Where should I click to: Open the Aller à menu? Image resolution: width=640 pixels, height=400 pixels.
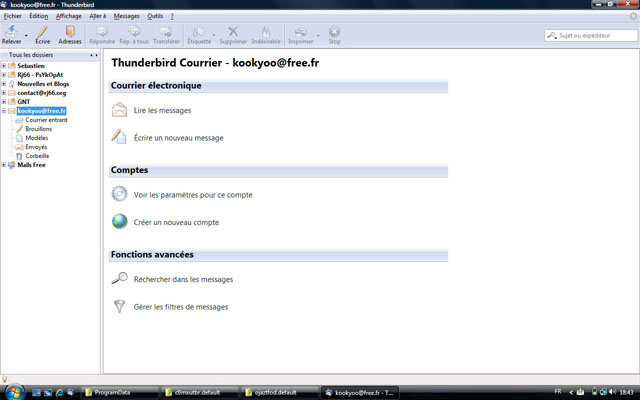pyautogui.click(x=98, y=16)
